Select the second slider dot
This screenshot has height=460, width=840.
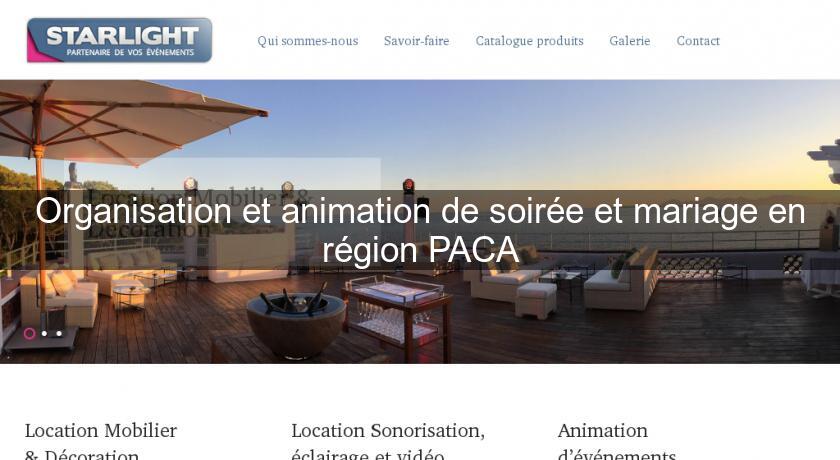click(44, 334)
